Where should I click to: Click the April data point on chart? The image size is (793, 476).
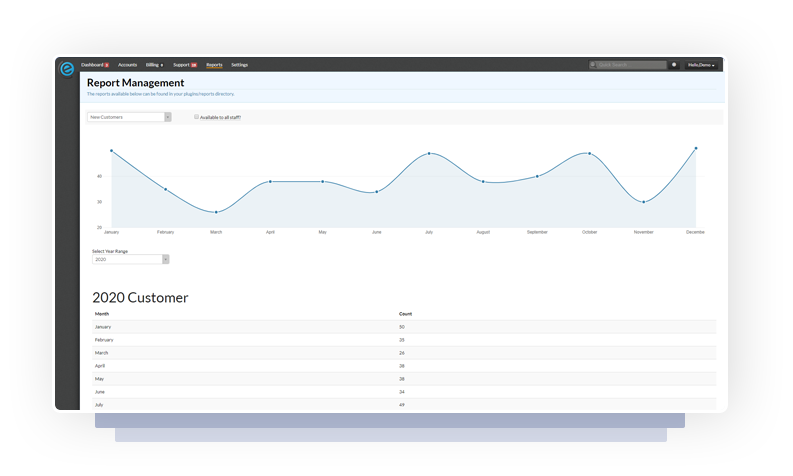[270, 181]
